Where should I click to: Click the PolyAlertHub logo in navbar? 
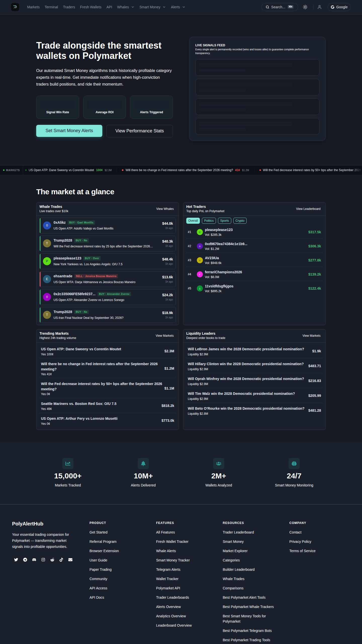pos(15,7)
